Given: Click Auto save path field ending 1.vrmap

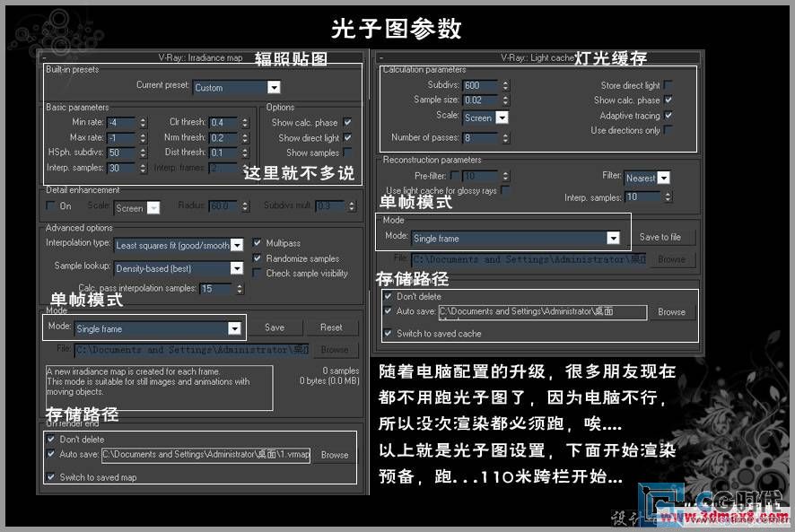Looking at the screenshot, I should click(x=205, y=455).
